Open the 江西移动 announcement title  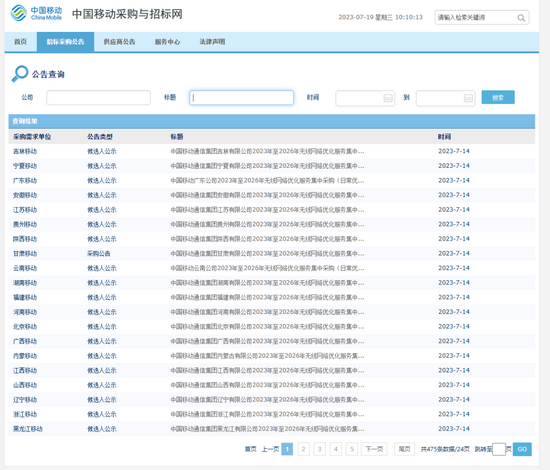coord(267,371)
